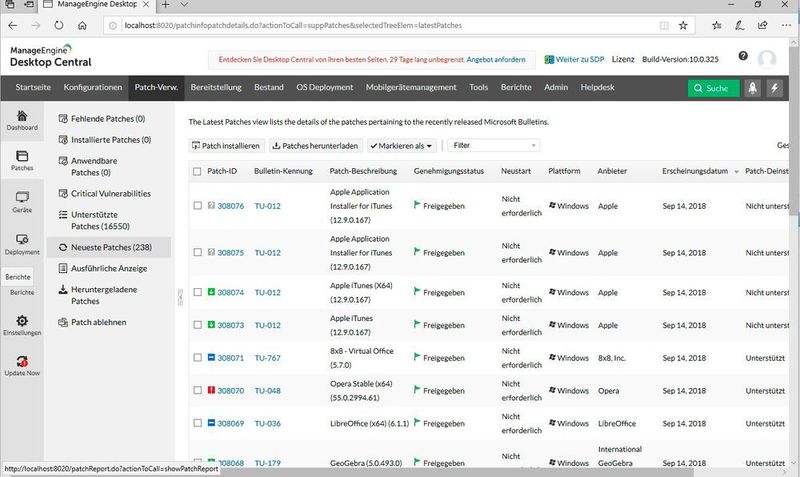Image resolution: width=800 pixels, height=477 pixels.
Task: Open the Geräte sidebar icon
Action: pyautogui.click(x=22, y=202)
